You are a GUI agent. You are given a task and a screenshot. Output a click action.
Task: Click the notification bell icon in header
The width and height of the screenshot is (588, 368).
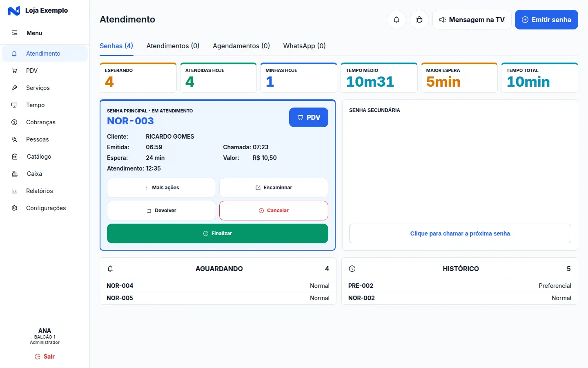pos(396,20)
